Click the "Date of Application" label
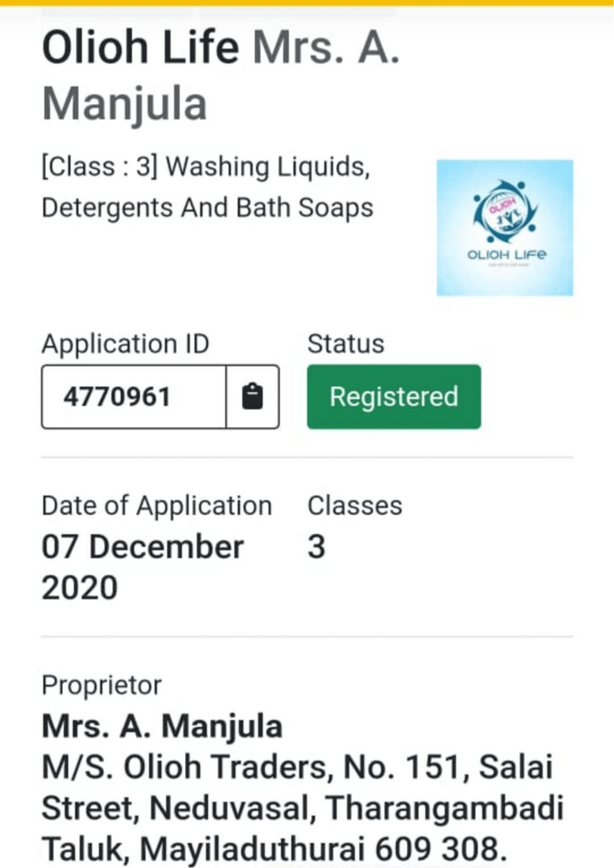 click(x=157, y=506)
